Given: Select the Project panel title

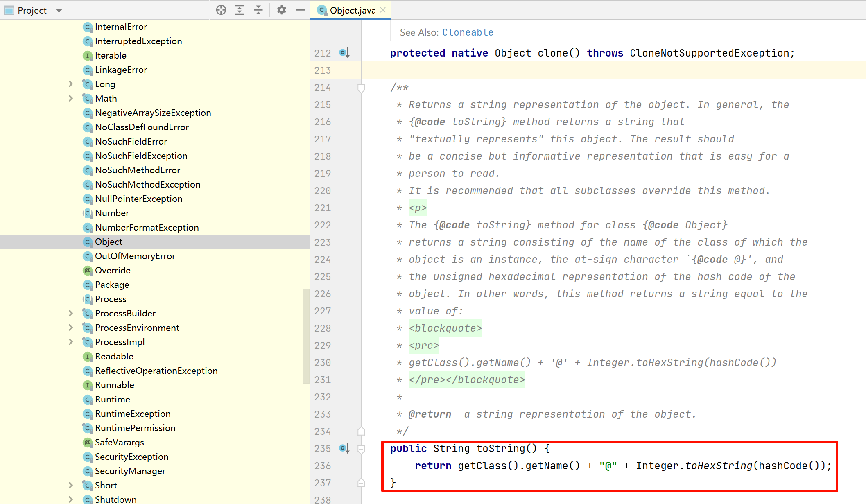Looking at the screenshot, I should click(x=32, y=11).
